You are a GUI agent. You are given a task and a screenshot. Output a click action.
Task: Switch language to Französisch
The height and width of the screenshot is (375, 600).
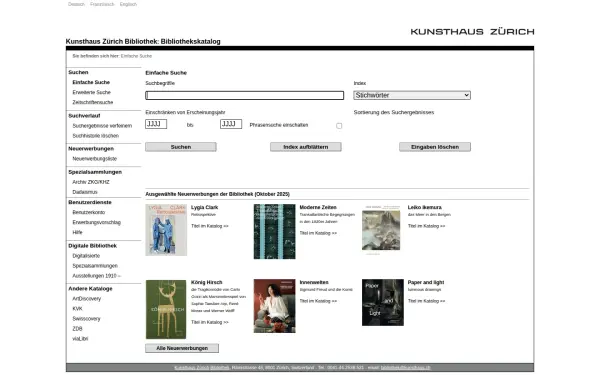point(102,4)
